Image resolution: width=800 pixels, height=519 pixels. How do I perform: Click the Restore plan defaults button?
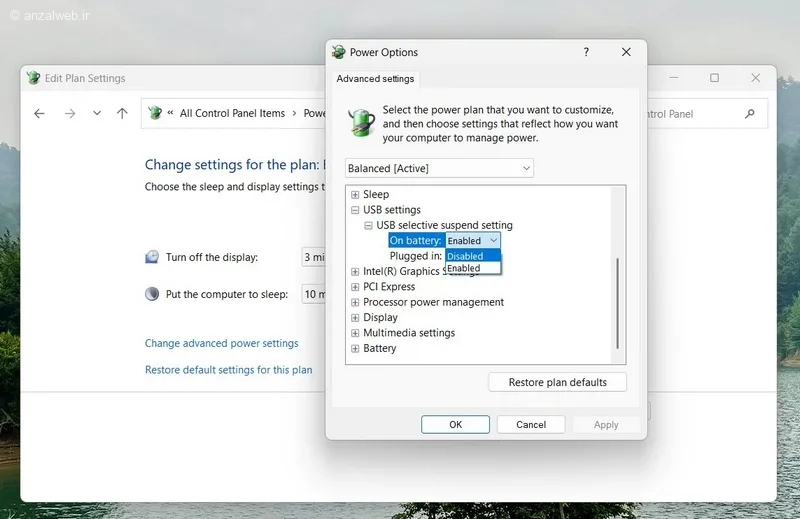pos(557,382)
